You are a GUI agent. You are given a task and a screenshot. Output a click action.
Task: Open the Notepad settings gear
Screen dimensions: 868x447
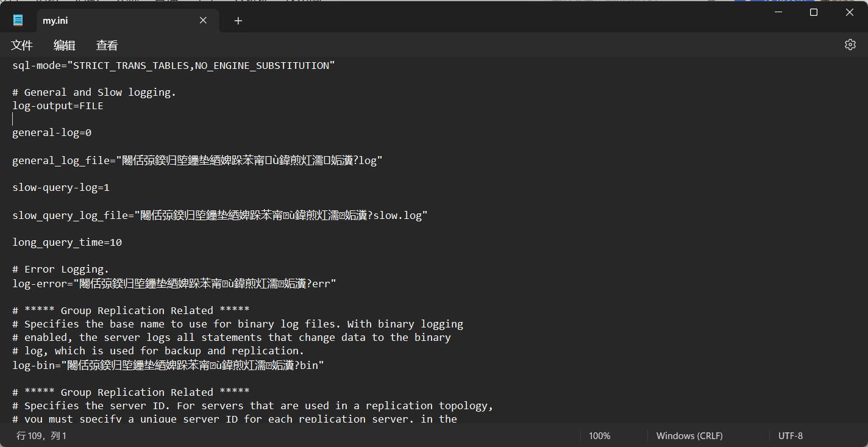[x=850, y=45]
